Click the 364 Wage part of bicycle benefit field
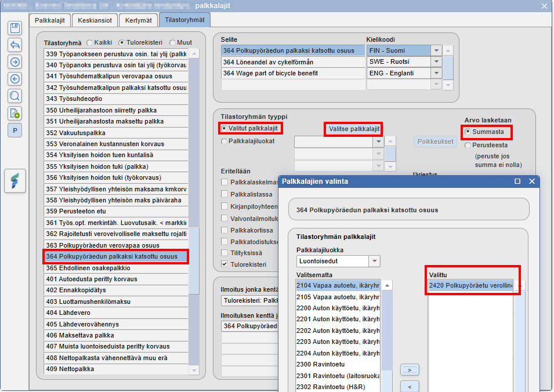The image size is (554, 392). point(293,73)
